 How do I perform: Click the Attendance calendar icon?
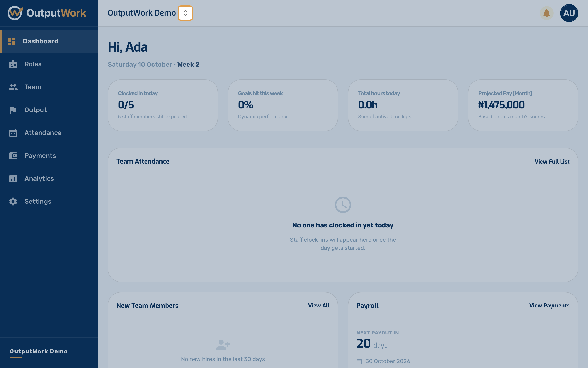click(13, 133)
